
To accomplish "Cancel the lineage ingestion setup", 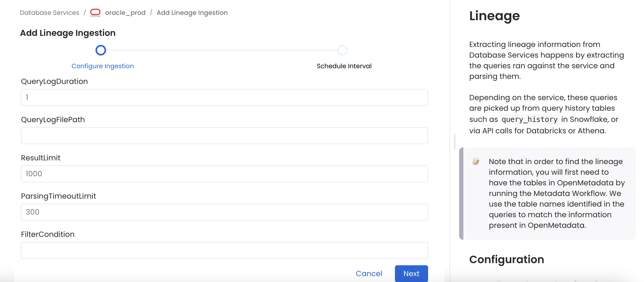I will click(369, 274).
